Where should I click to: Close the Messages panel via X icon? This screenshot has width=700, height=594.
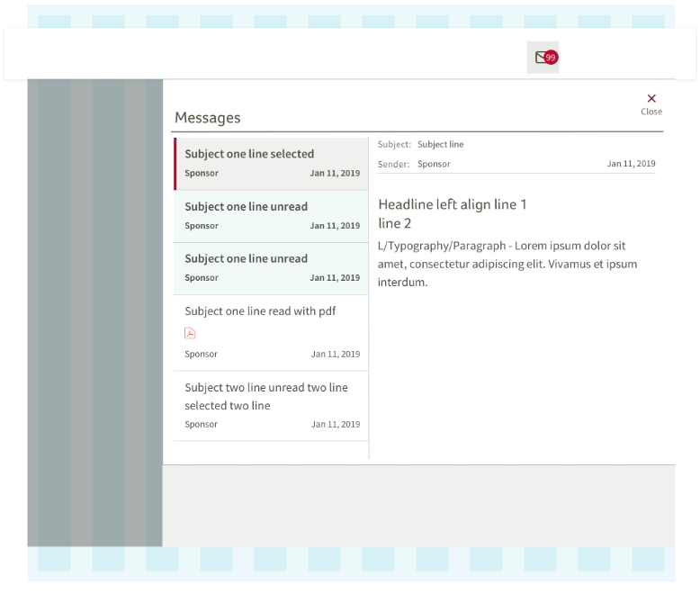coord(651,98)
